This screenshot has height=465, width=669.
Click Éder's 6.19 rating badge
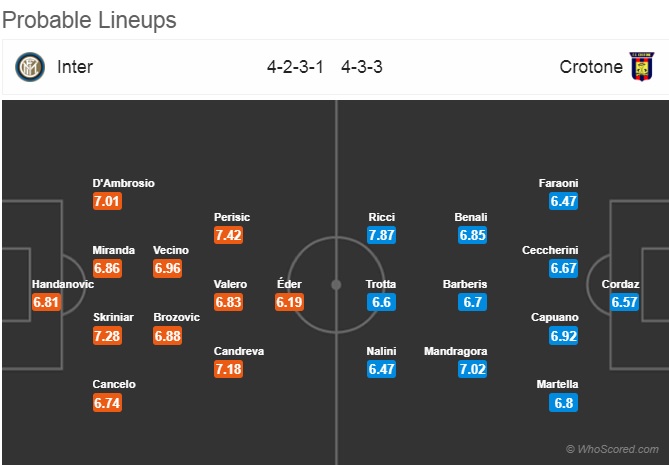(289, 302)
